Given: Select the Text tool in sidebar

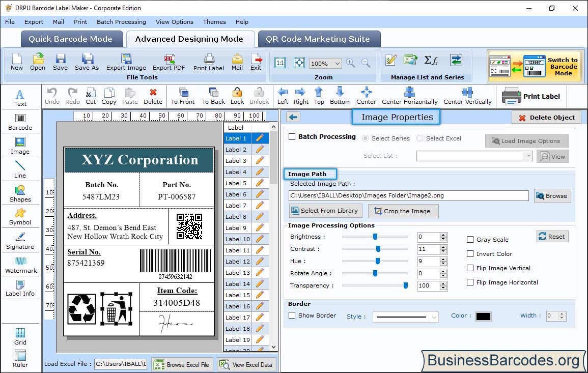Looking at the screenshot, I should pos(20,98).
